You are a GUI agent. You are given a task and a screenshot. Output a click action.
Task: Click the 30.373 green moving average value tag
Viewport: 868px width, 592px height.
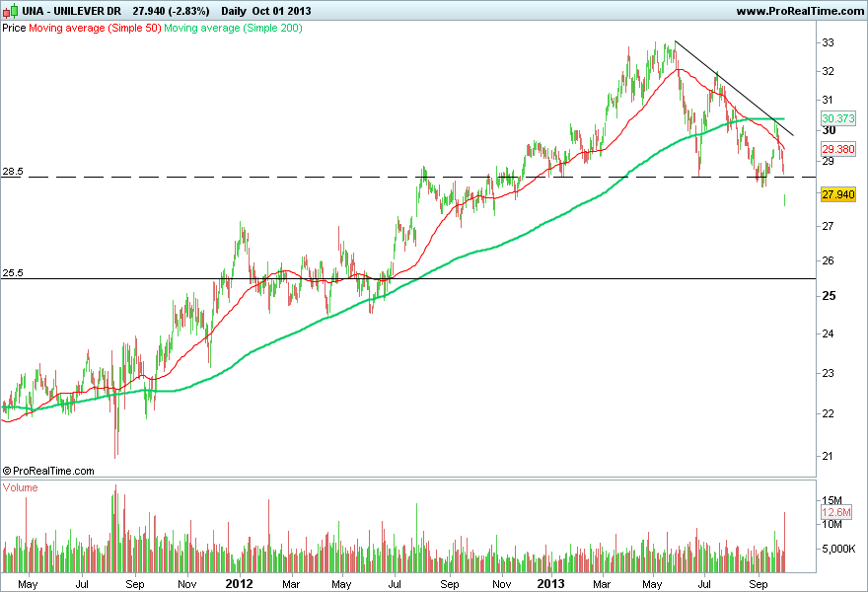tap(838, 118)
